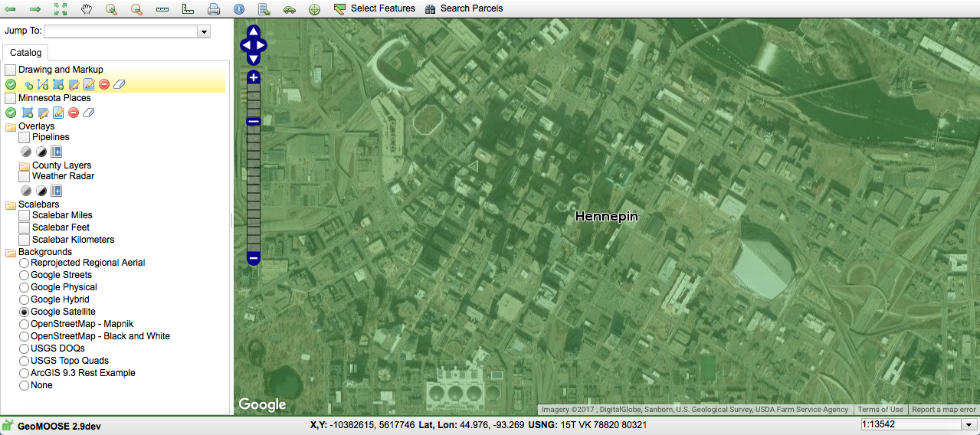The image size is (980, 435).
Task: Click the Print map icon
Action: [x=214, y=8]
